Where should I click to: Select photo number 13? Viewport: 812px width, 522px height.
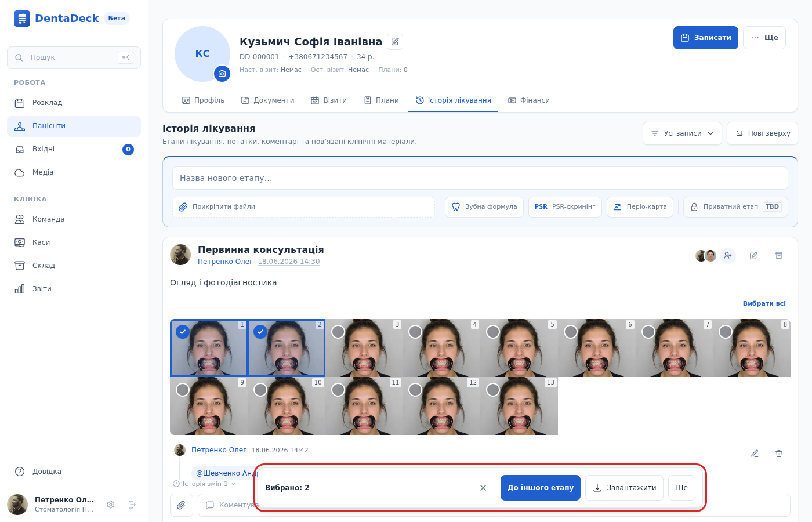493,390
